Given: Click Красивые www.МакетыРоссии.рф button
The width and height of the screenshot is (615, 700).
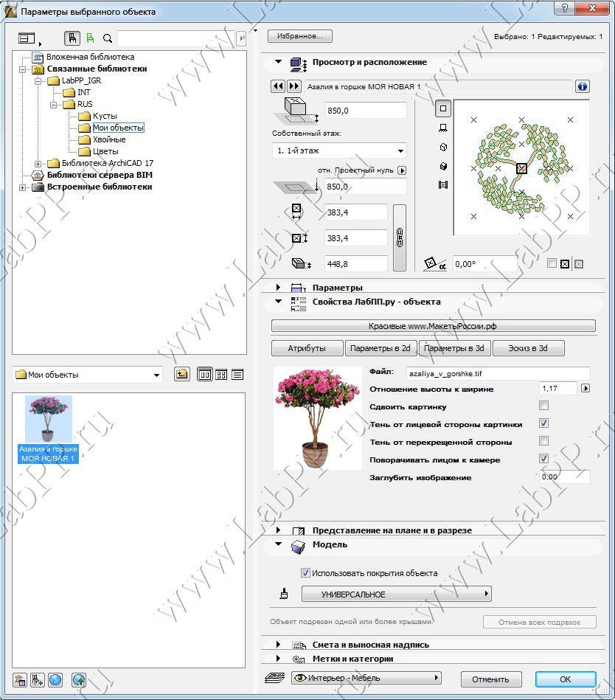Looking at the screenshot, I should pos(433,326).
